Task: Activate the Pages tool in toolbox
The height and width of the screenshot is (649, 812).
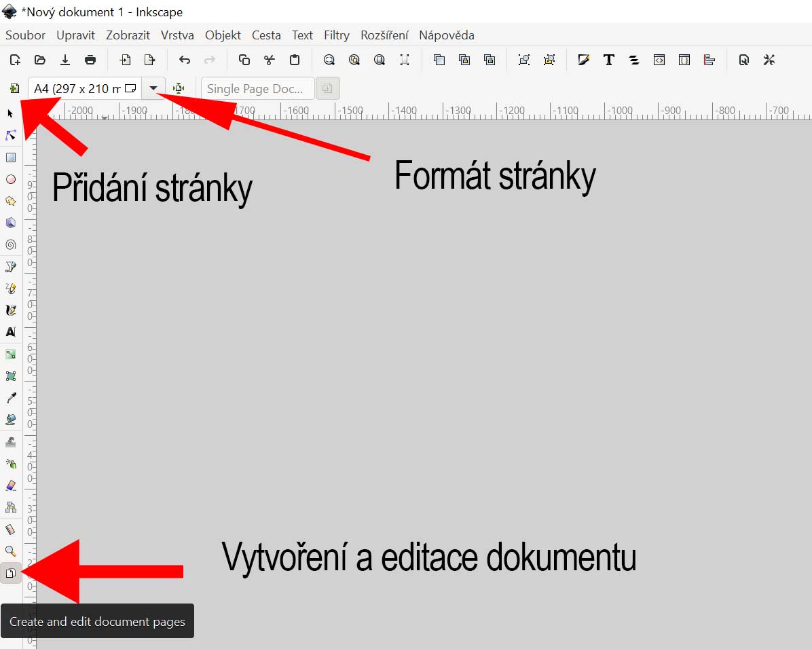Action: 11,574
